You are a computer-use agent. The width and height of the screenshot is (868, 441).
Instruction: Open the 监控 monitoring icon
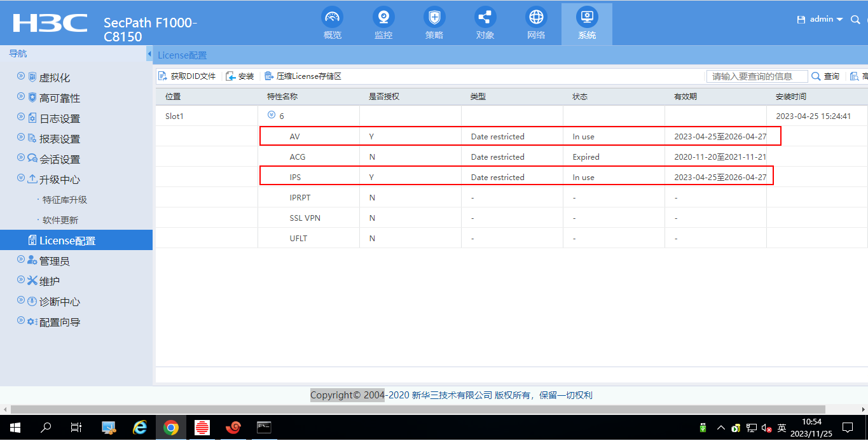(x=383, y=17)
